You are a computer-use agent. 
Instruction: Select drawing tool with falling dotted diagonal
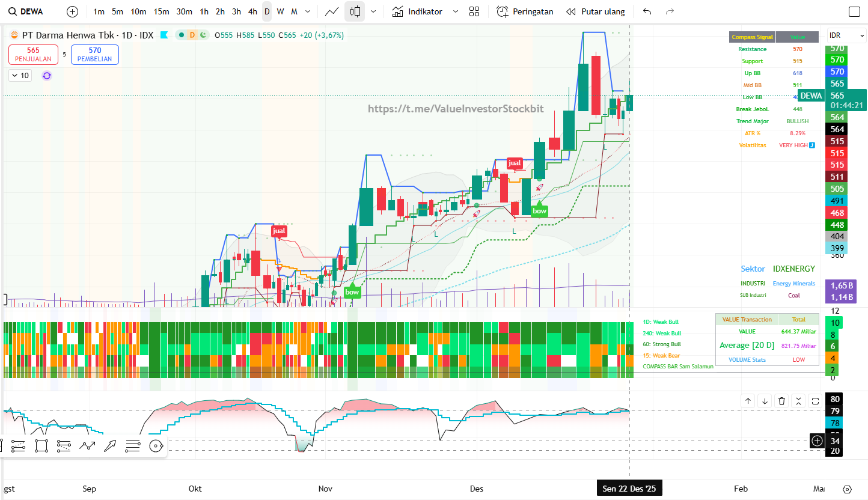click(x=64, y=445)
